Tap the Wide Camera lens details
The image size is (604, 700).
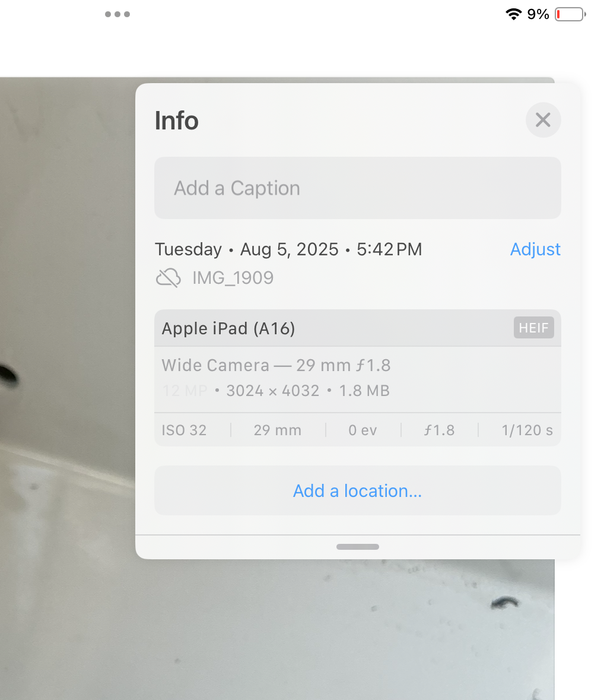point(276,365)
